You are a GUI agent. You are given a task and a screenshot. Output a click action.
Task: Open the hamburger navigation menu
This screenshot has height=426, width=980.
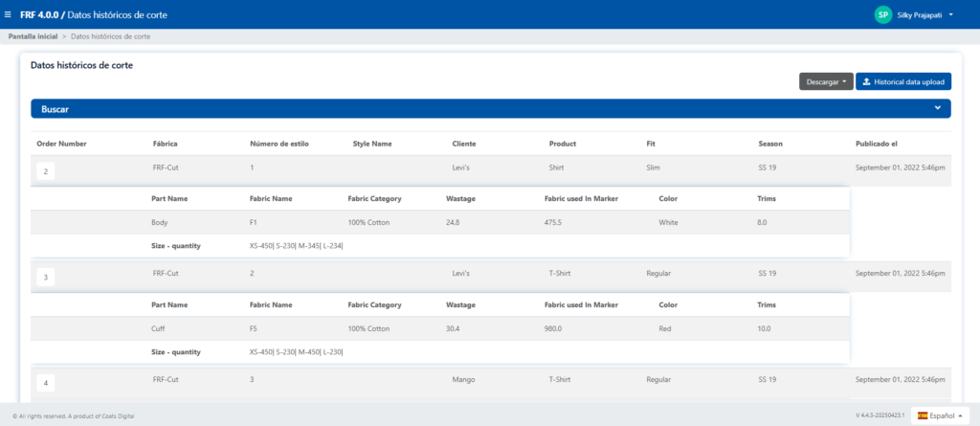[9, 14]
